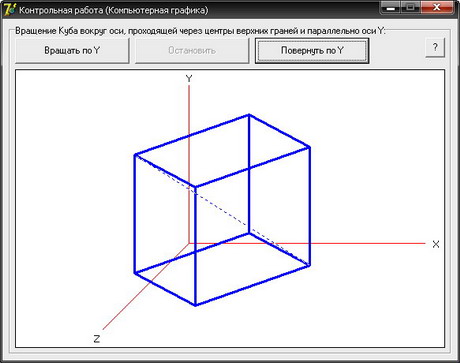Click the Контрольная работа title bar text
The image size is (460, 363).
(x=113, y=10)
